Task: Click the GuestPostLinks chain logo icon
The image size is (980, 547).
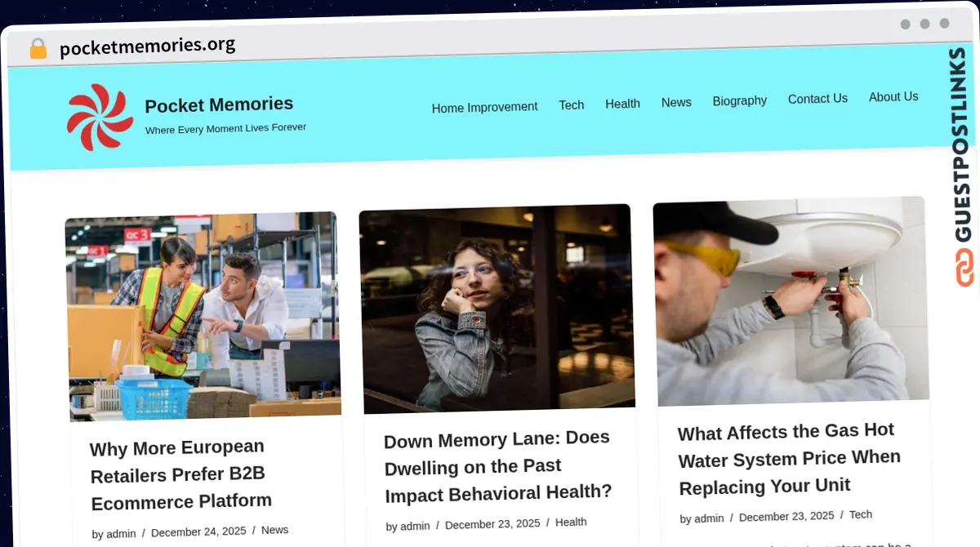Action: click(x=965, y=268)
